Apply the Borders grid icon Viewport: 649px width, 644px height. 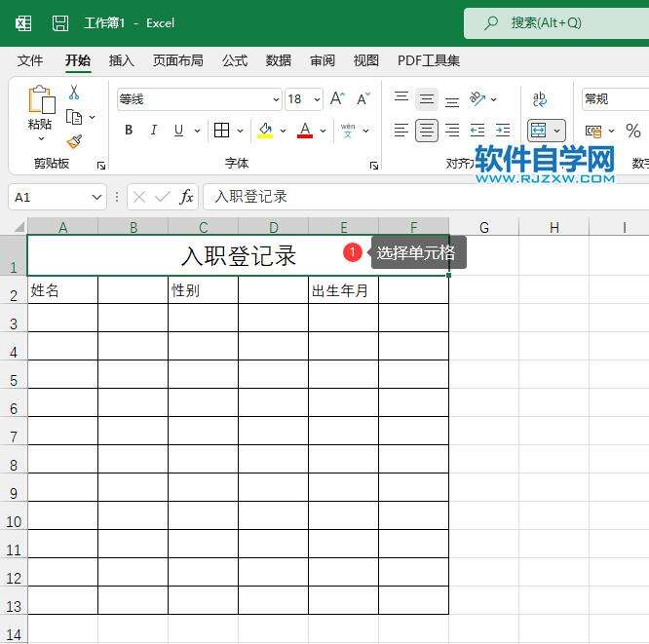pyautogui.click(x=221, y=131)
